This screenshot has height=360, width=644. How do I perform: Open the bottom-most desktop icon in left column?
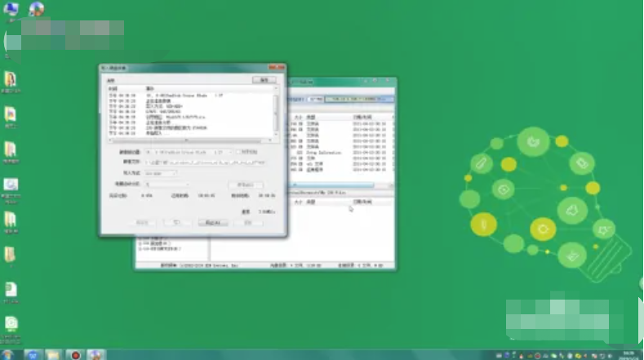coord(11,325)
